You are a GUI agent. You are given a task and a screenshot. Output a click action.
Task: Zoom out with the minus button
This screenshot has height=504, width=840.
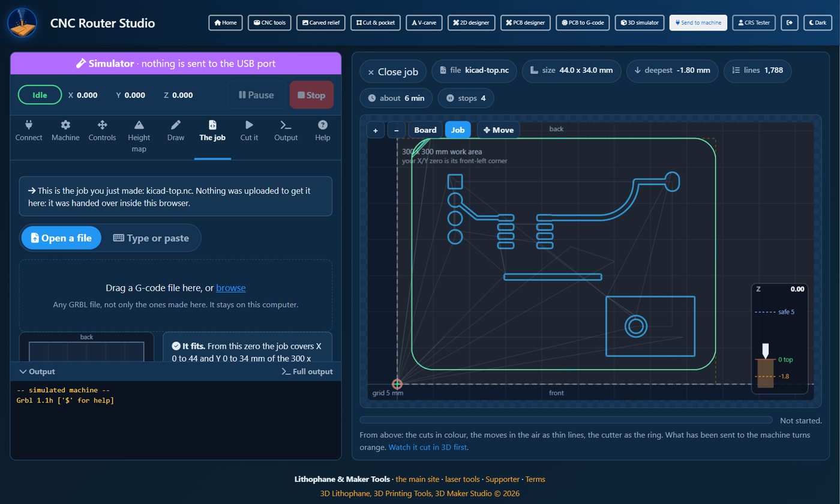pyautogui.click(x=396, y=130)
